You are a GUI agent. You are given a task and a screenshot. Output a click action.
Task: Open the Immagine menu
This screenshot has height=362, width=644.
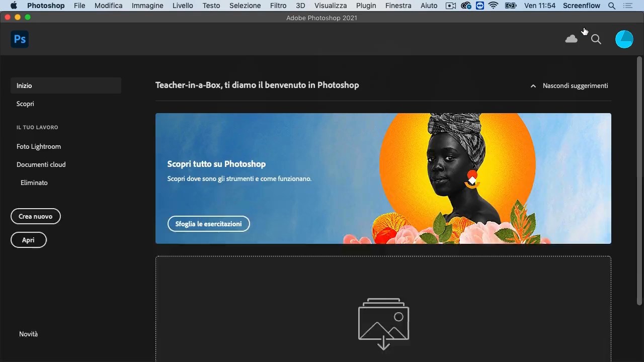[x=147, y=6]
